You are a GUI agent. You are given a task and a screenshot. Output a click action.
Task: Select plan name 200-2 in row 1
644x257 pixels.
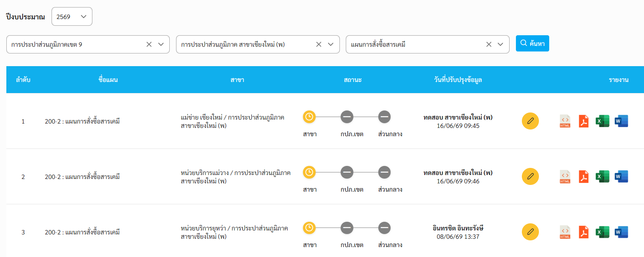pos(82,121)
